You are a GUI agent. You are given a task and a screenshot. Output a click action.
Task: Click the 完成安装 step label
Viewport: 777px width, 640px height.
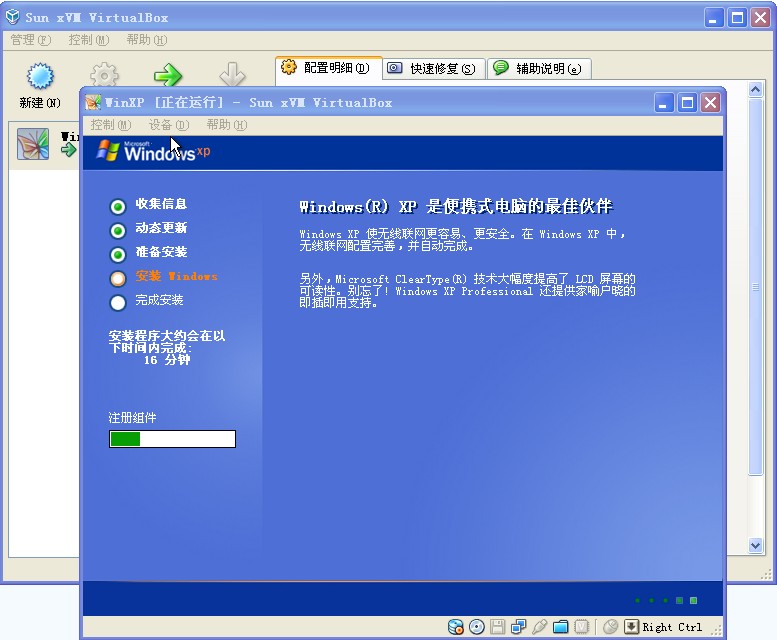pyautogui.click(x=159, y=300)
